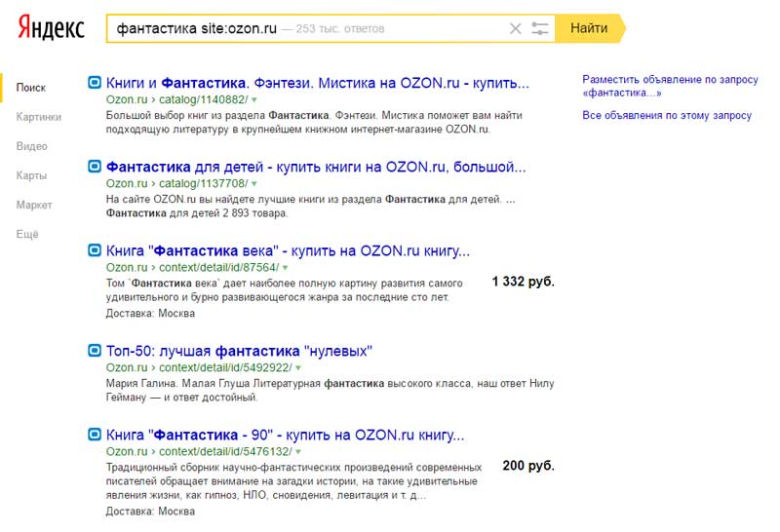Clear the search query with the X icon
The height and width of the screenshot is (532, 780).
click(516, 29)
